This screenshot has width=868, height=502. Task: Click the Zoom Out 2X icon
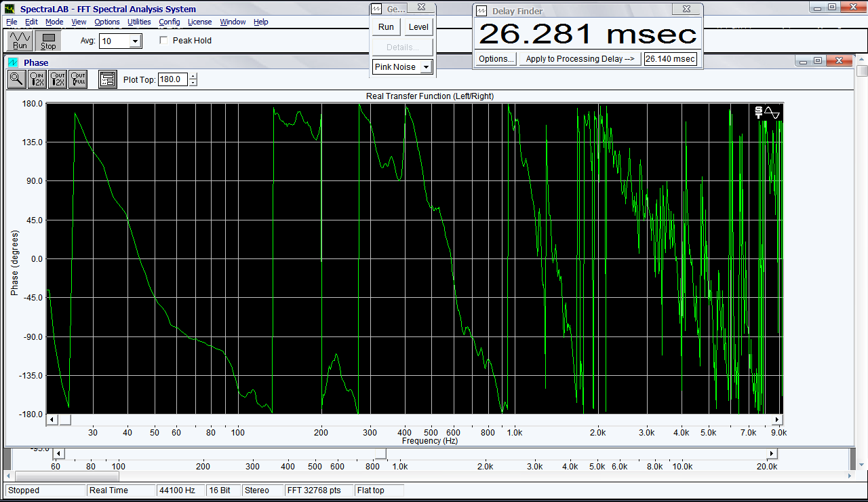(58, 79)
